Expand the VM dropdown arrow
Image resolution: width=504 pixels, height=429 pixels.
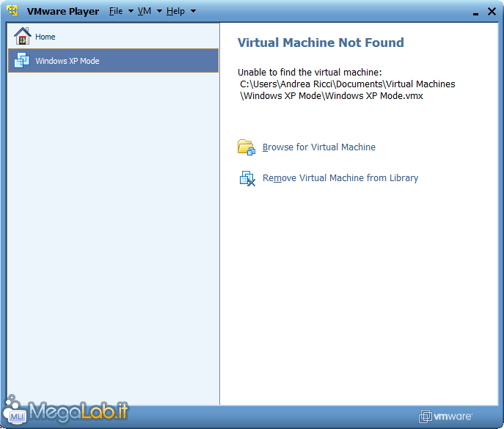tap(159, 11)
